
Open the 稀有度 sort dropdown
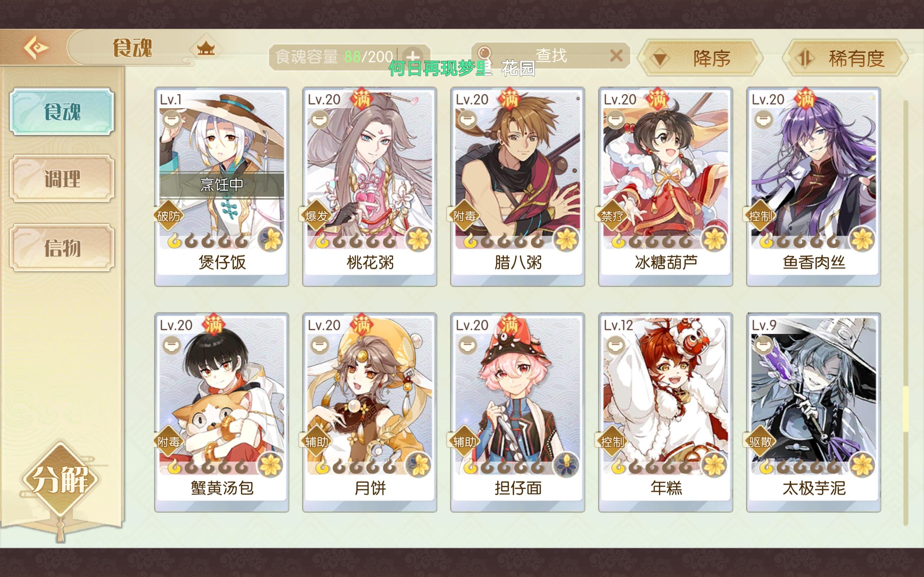(x=845, y=58)
